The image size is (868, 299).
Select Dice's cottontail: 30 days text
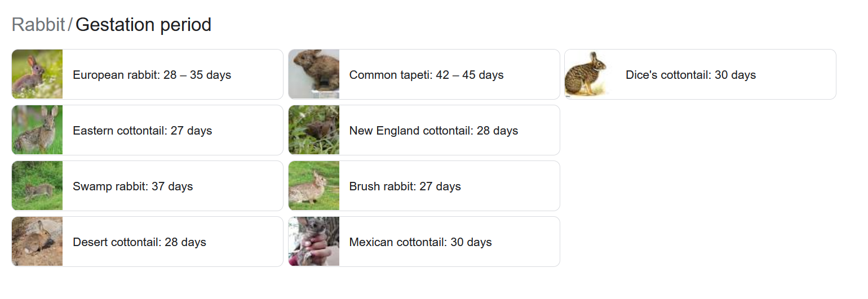click(690, 75)
